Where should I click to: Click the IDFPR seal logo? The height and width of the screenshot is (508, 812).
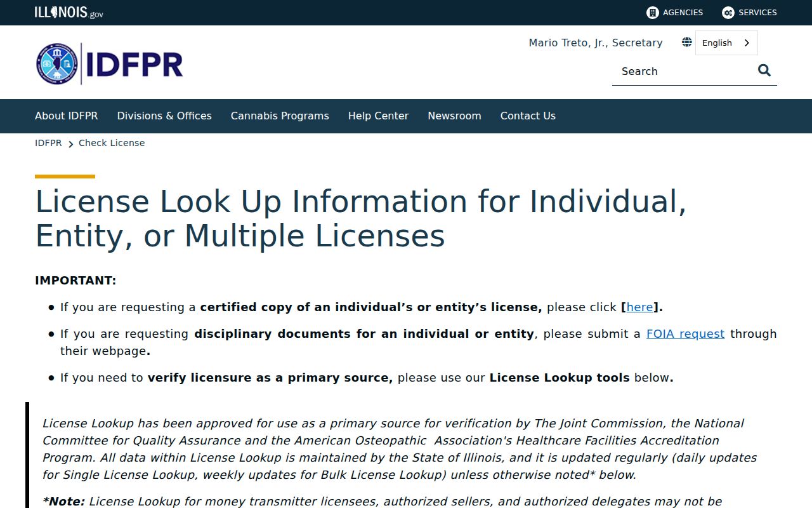click(x=57, y=64)
